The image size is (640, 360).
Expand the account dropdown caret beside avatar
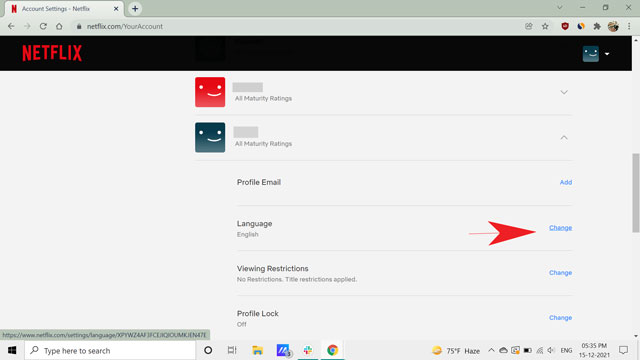coord(607,54)
